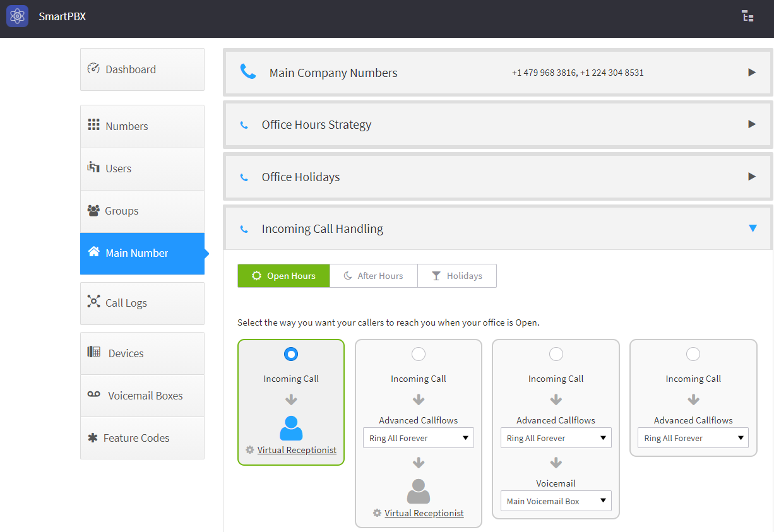Click the moon icon on After Hours

click(x=348, y=276)
